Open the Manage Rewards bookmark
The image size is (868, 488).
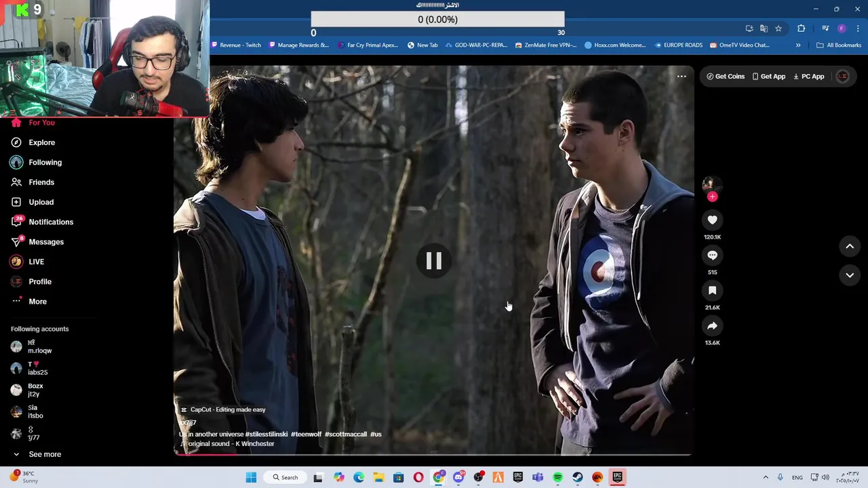pyautogui.click(x=298, y=45)
